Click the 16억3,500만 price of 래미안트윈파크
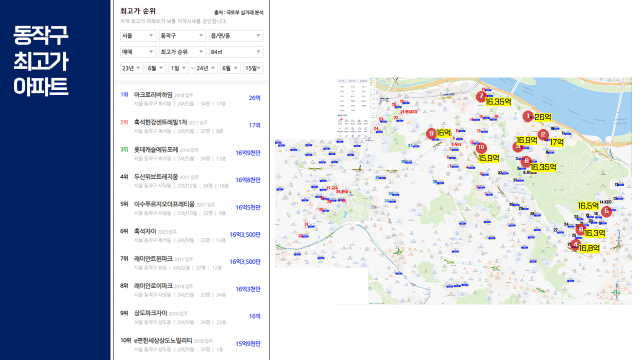The width and height of the screenshot is (640, 360). [245, 262]
